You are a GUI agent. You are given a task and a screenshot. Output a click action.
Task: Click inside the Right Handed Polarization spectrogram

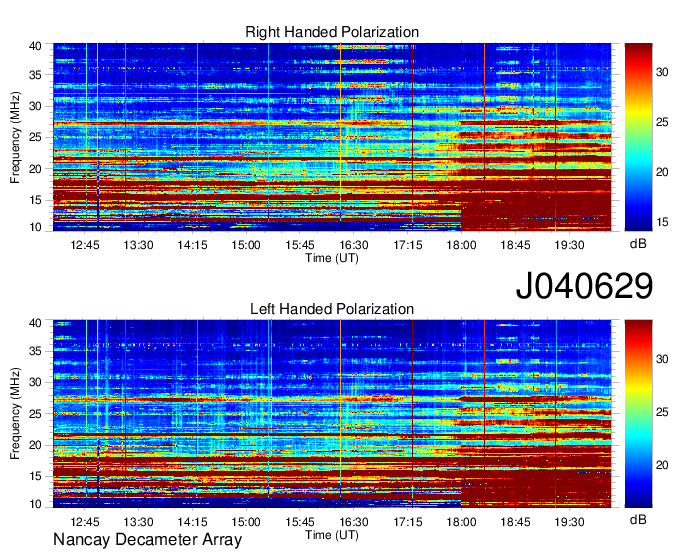click(332, 137)
